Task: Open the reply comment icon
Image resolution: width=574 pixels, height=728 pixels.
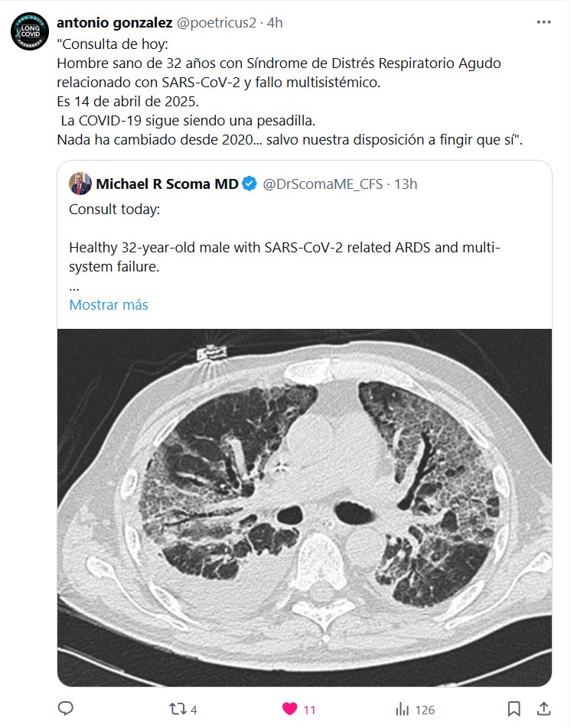Action: (66, 709)
